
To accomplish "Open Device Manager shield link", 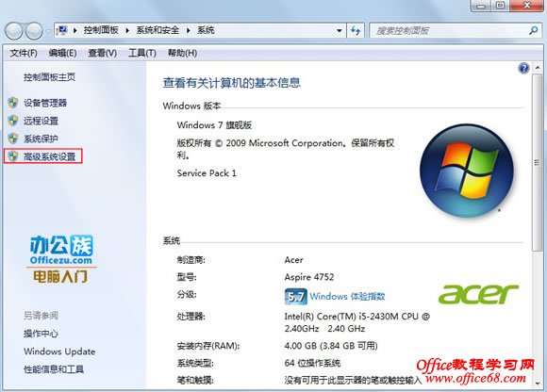I will click(45, 103).
